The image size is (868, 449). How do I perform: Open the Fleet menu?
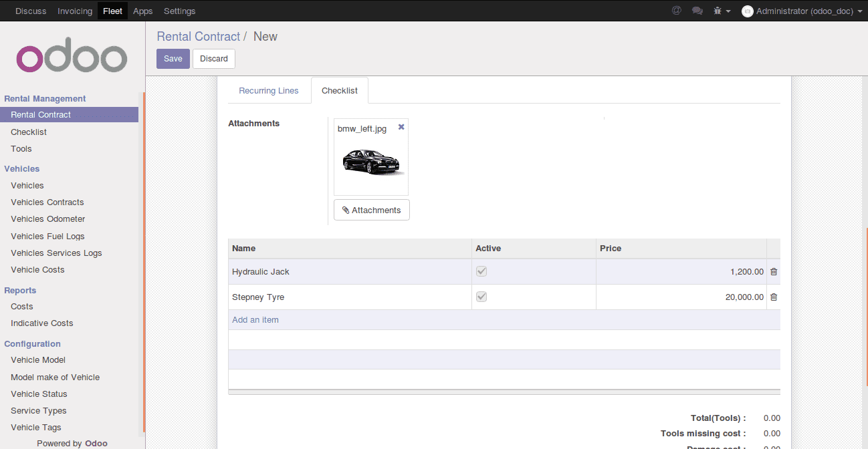[x=112, y=11]
